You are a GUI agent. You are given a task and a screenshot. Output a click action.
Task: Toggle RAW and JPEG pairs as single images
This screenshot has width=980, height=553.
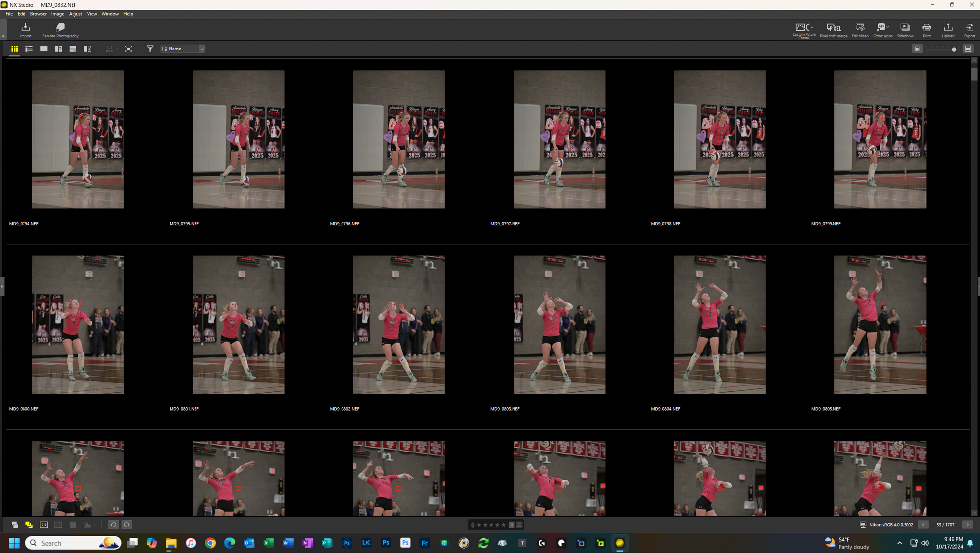point(15,525)
